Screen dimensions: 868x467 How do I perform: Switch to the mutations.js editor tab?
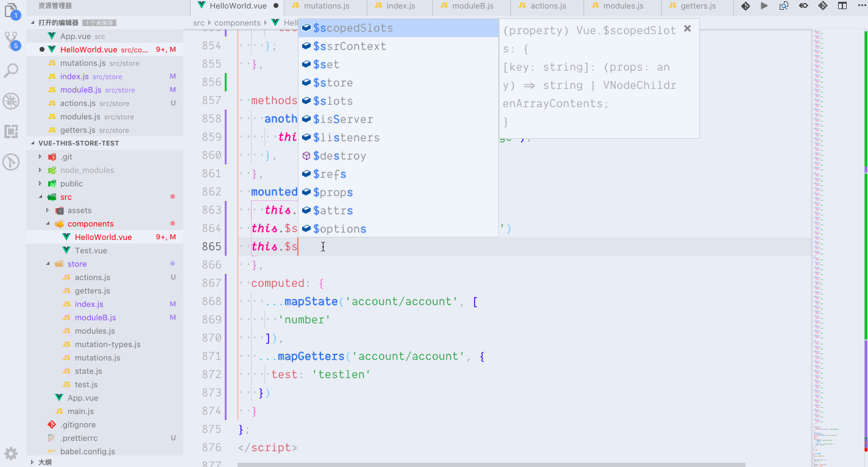pos(326,6)
